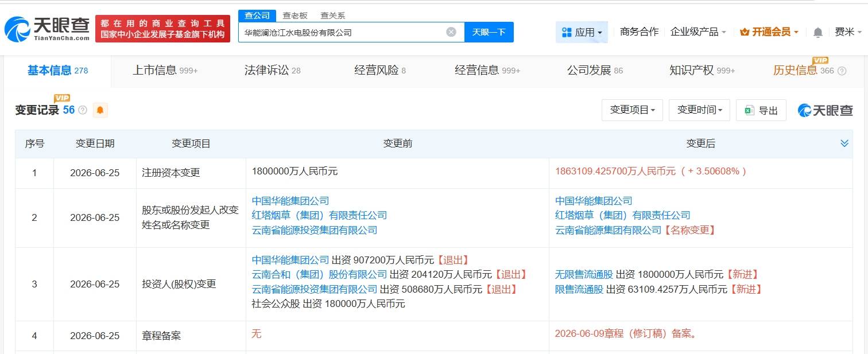This screenshot has height=354, width=868.
Task: Open 企业级产品 dropdown menu
Action: click(x=698, y=32)
